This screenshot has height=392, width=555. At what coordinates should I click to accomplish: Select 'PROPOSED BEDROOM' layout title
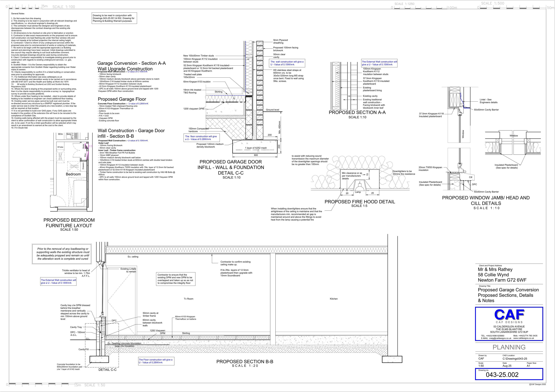click(69, 220)
